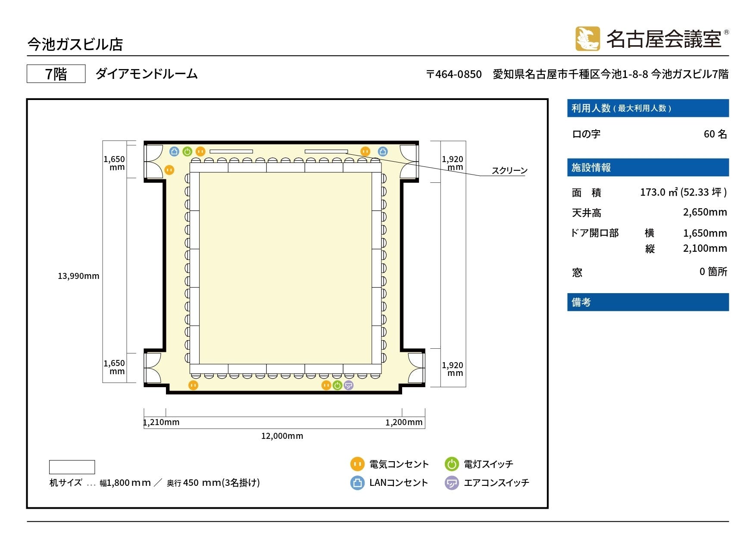Click the ダイアモンドルーム room name

(147, 74)
